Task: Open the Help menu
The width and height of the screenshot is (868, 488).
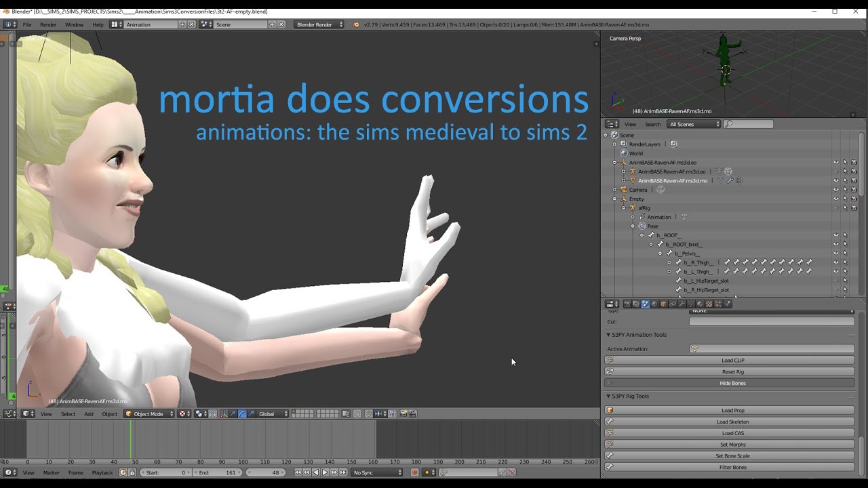Action: pyautogui.click(x=98, y=24)
